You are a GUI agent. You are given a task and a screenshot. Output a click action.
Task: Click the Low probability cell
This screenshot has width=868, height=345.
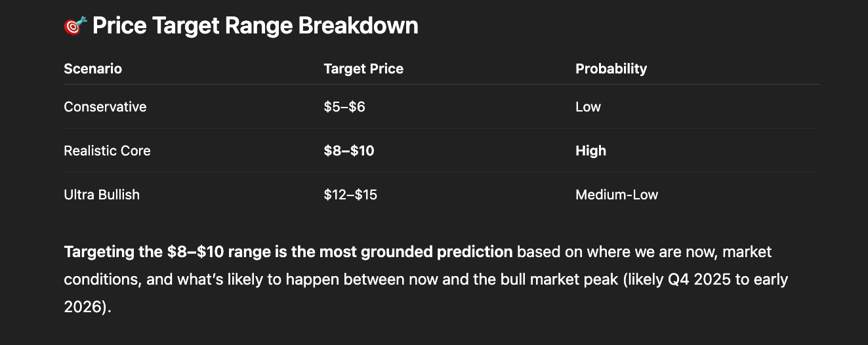[x=588, y=107]
